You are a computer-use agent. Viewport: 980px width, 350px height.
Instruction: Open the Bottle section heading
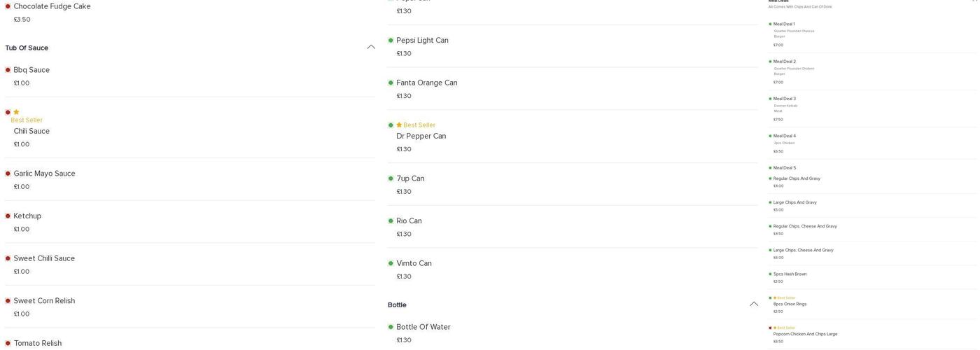click(x=397, y=305)
